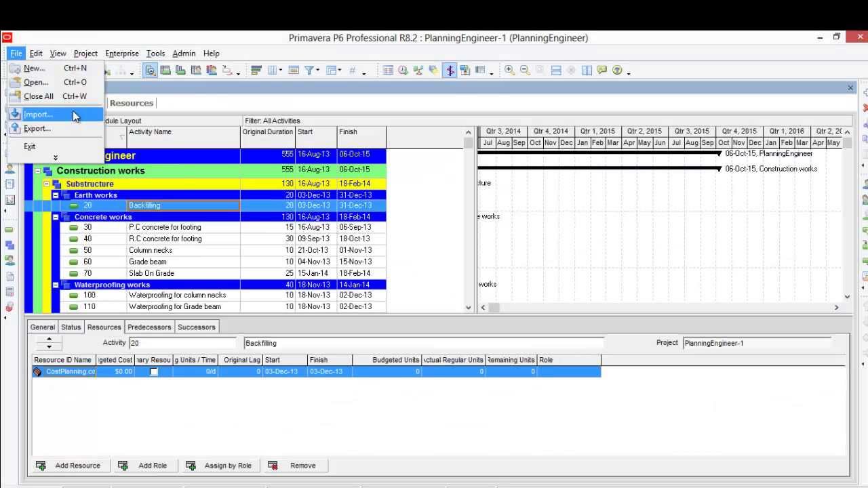Screen dimensions: 868x488
Task: Click the up arrow of the activity stepper
Action: pyautogui.click(x=49, y=339)
